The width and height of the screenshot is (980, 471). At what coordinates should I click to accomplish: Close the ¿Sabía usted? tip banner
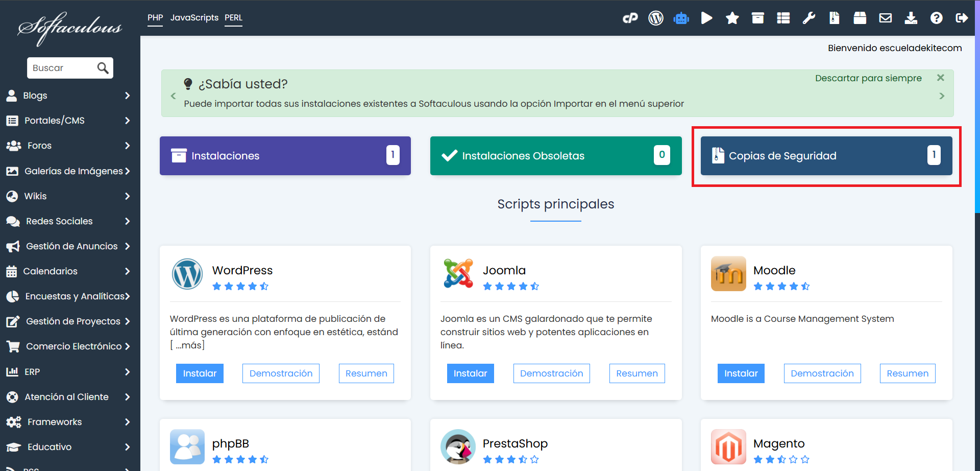tap(941, 78)
